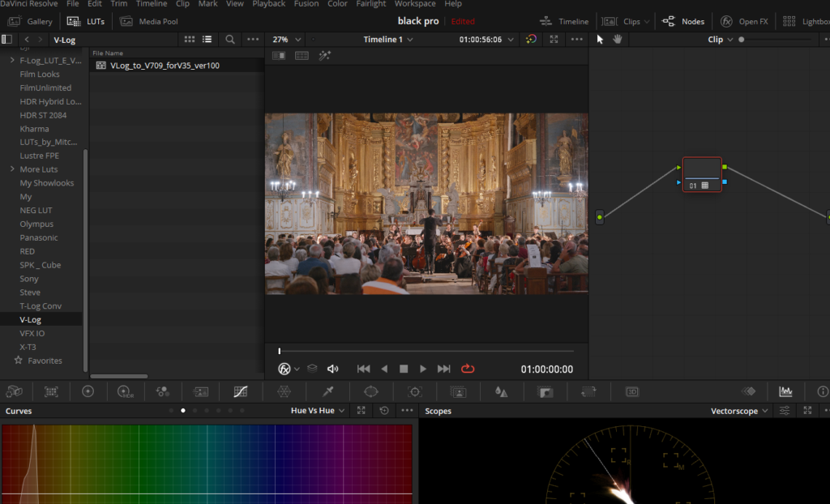Select the pointer tool in node editor

coord(600,39)
